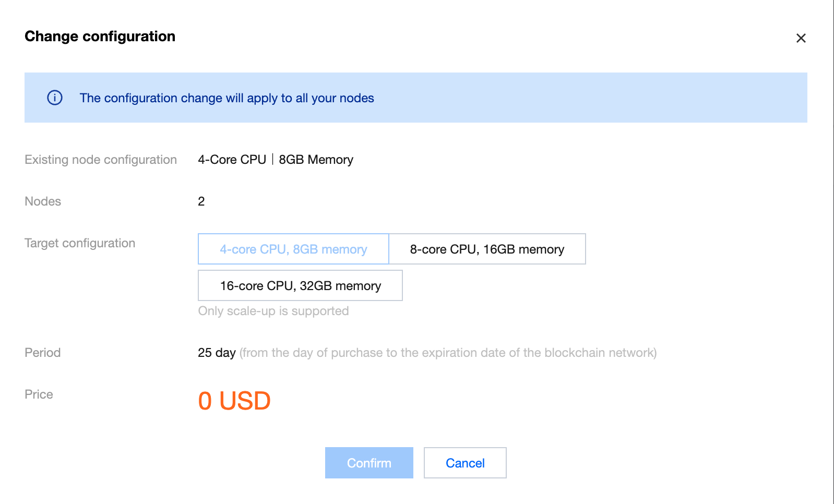Click the node count value 2
The image size is (834, 504).
point(201,201)
